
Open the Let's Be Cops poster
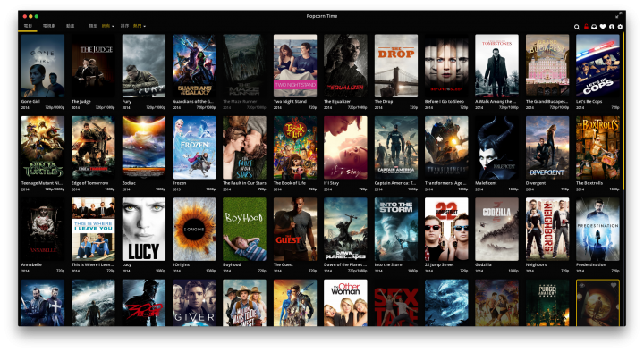[597, 65]
